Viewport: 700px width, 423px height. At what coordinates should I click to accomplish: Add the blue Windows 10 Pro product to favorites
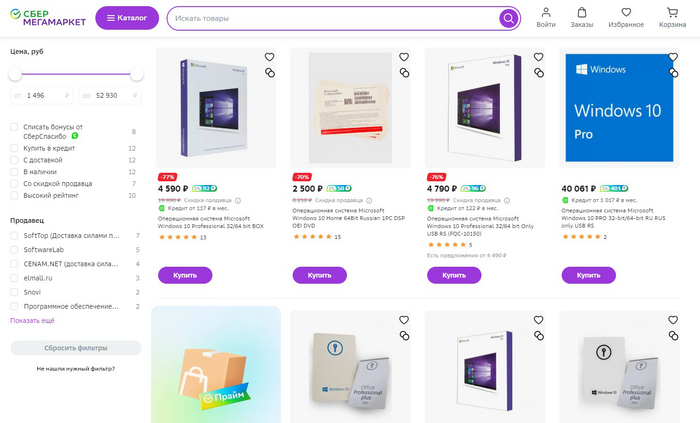(673, 57)
